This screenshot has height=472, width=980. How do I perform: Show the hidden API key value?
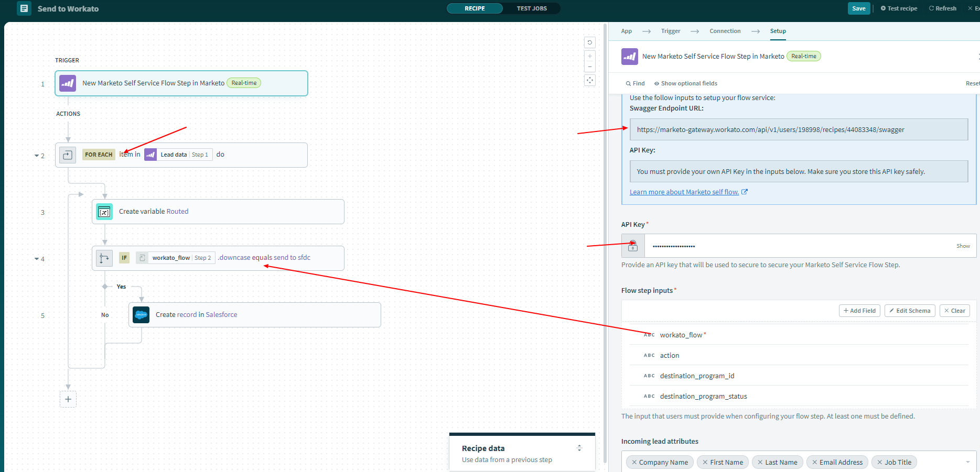point(963,246)
